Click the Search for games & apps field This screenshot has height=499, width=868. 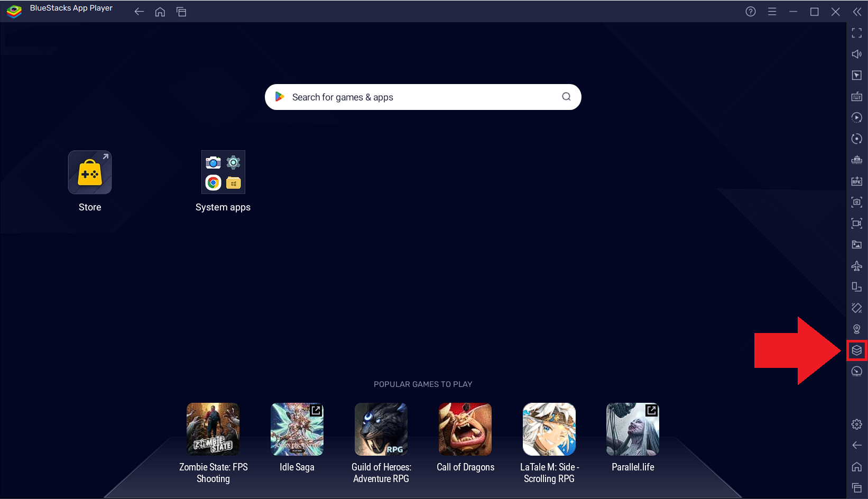tap(422, 97)
